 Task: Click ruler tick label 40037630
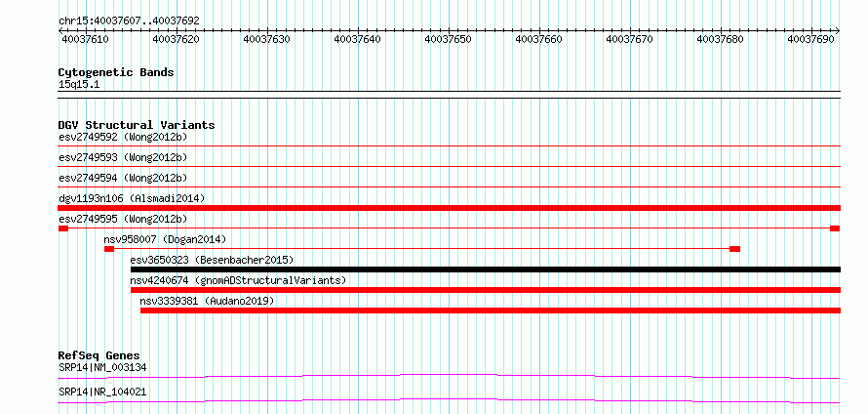point(266,39)
